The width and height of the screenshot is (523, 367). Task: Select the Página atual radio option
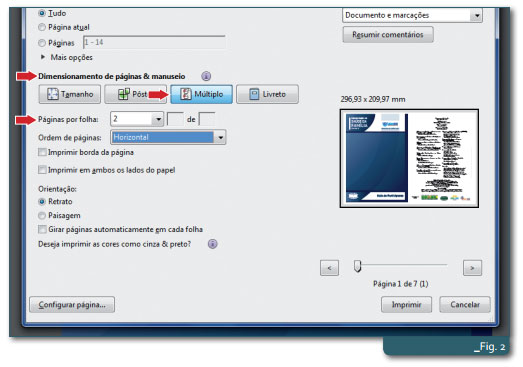coord(42,27)
